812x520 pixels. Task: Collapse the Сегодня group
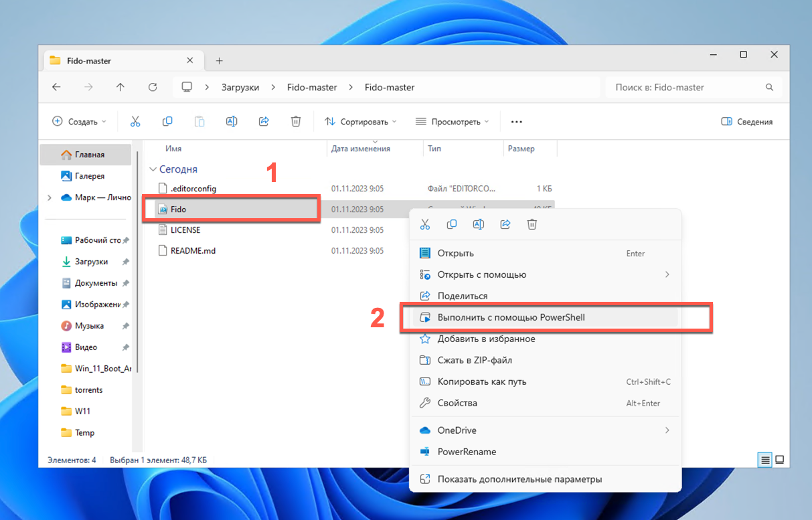(153, 169)
